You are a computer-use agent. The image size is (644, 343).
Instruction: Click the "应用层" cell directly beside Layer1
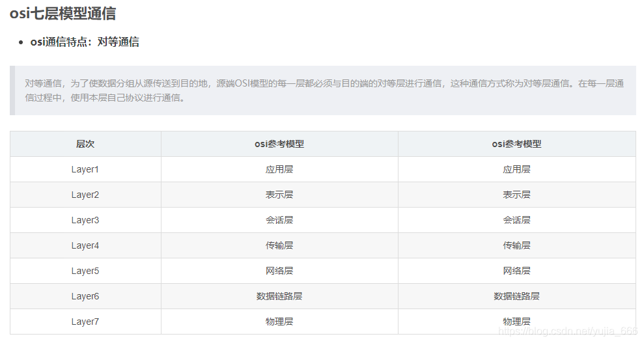pyautogui.click(x=279, y=169)
